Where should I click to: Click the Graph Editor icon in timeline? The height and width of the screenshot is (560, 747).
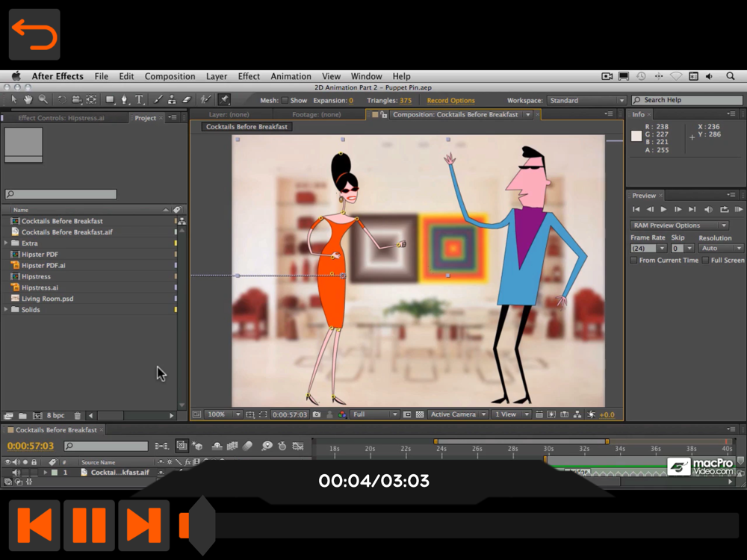pos(298,447)
